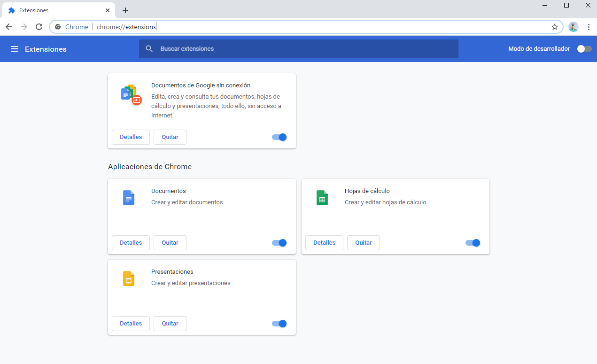Turn off the Hojas de cálculo toggle
Viewport: 597px width, 364px height.
click(x=473, y=243)
